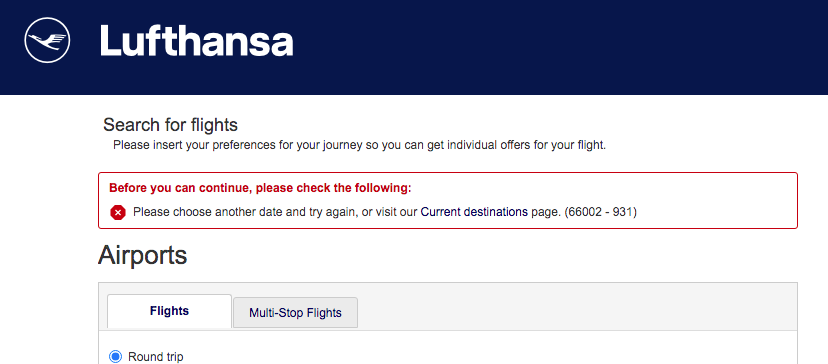The height and width of the screenshot is (364, 828).
Task: Switch to the Multi-Stop Flights tab
Action: [x=295, y=313]
